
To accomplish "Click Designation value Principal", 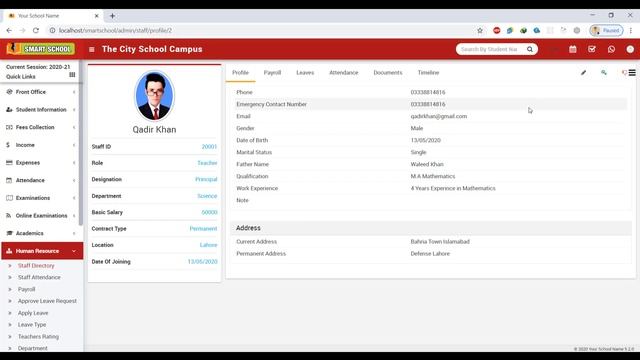I will (x=206, y=180).
